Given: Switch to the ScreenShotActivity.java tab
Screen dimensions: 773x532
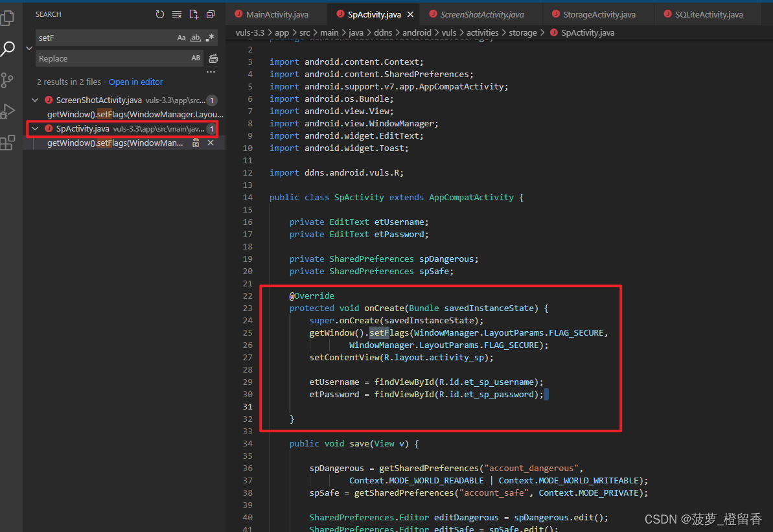Looking at the screenshot, I should click(481, 15).
